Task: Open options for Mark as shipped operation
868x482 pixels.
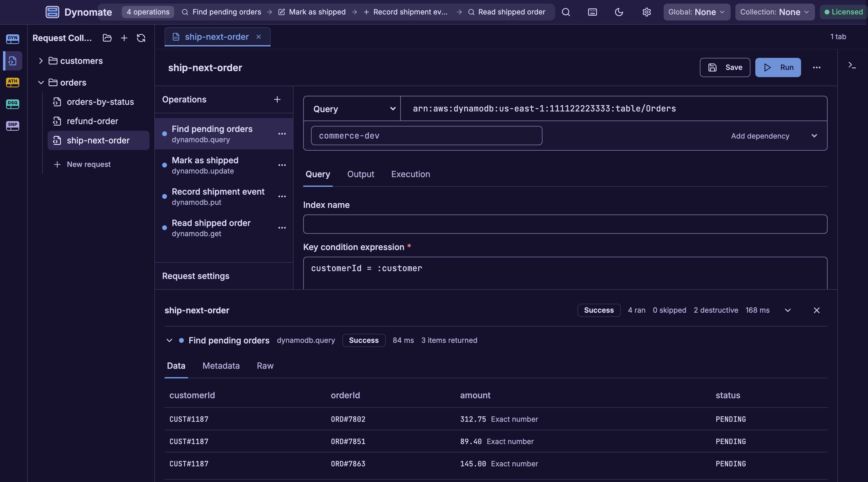Action: click(x=282, y=165)
